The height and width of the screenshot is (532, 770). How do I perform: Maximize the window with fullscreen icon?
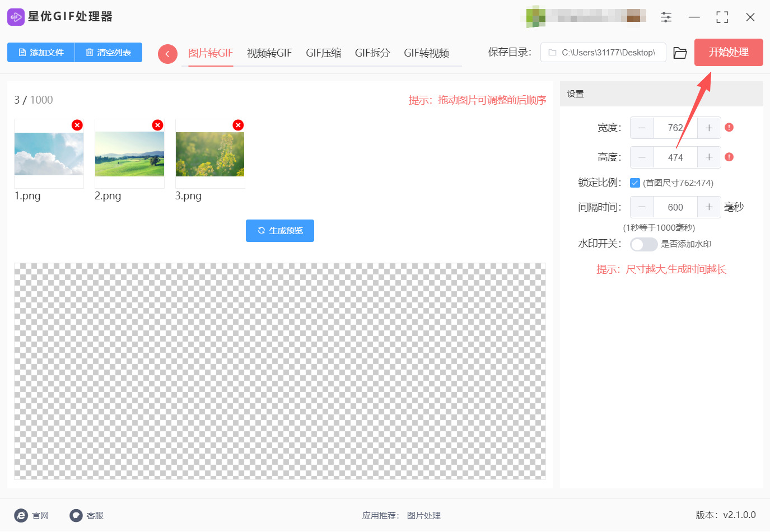click(722, 17)
